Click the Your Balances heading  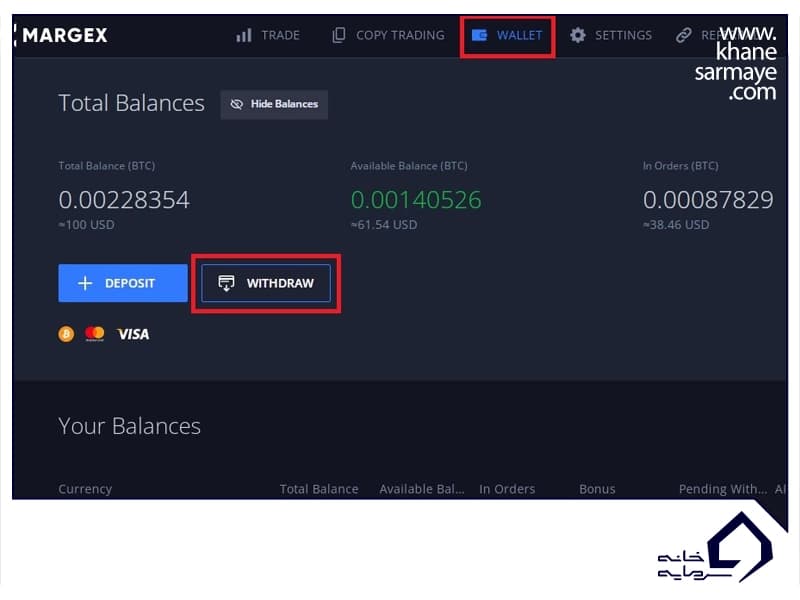tap(130, 426)
